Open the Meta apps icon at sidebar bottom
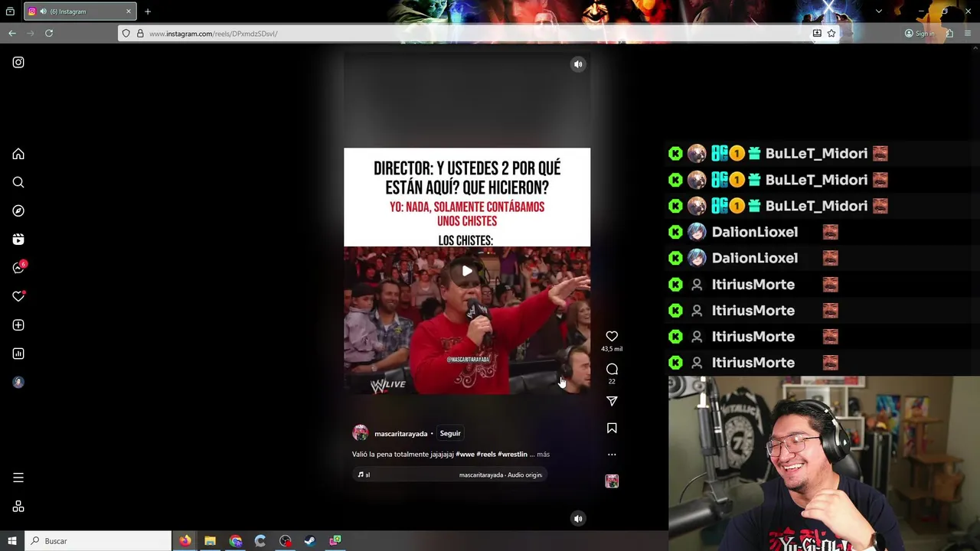Viewport: 980px width, 551px height. pos(18,507)
